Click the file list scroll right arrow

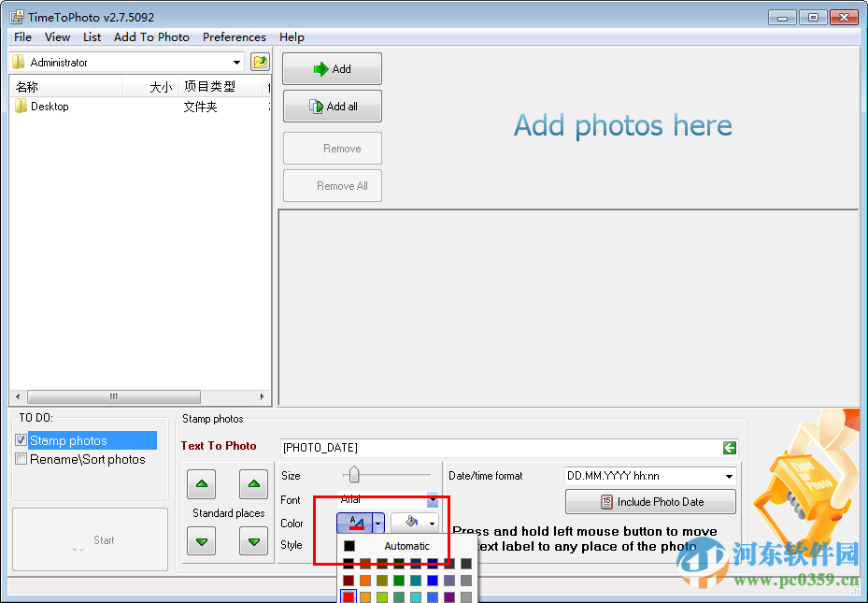(262, 396)
